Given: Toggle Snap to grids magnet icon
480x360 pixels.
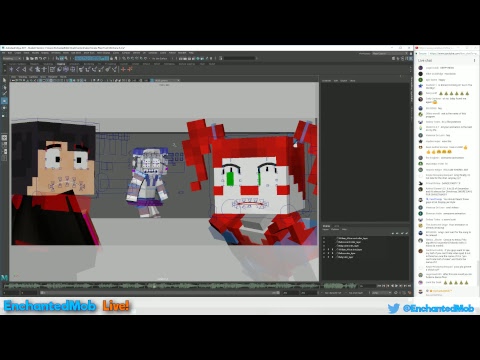Looking at the screenshot, I should click(124, 58).
